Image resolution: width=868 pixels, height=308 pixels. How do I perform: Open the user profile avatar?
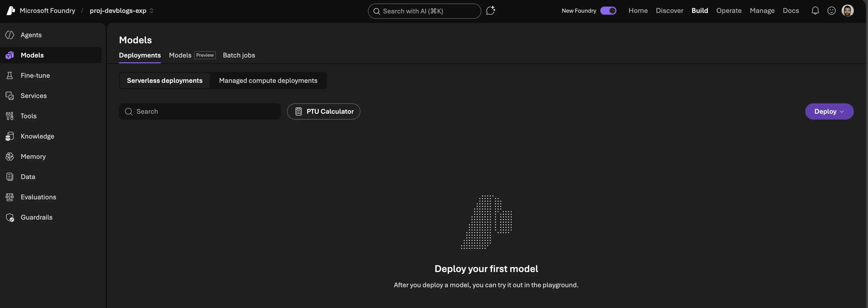848,11
